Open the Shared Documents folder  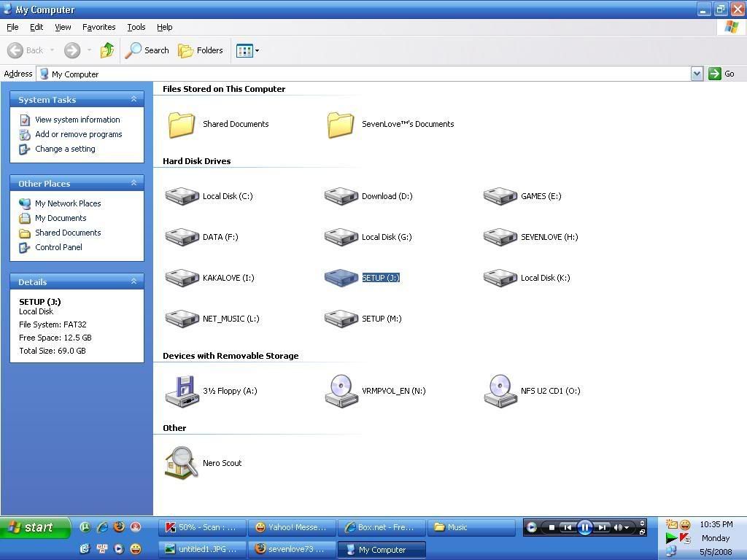coord(182,124)
